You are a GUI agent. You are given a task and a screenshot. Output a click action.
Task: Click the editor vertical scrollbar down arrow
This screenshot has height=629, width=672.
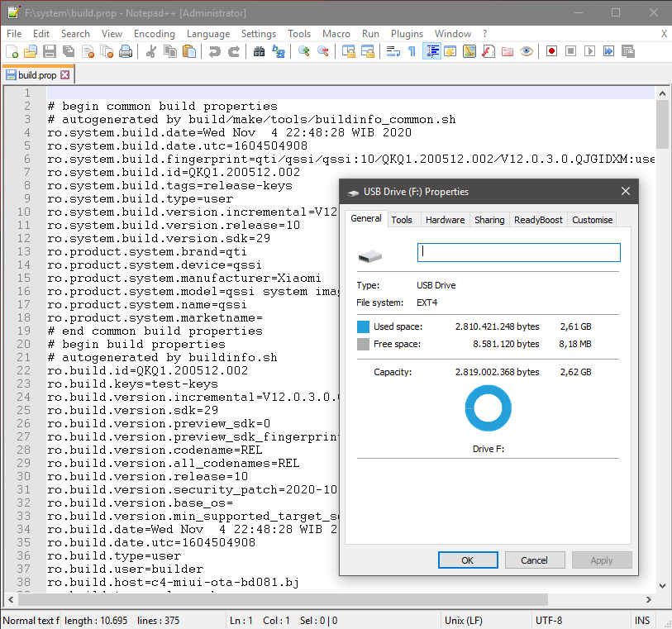662,586
